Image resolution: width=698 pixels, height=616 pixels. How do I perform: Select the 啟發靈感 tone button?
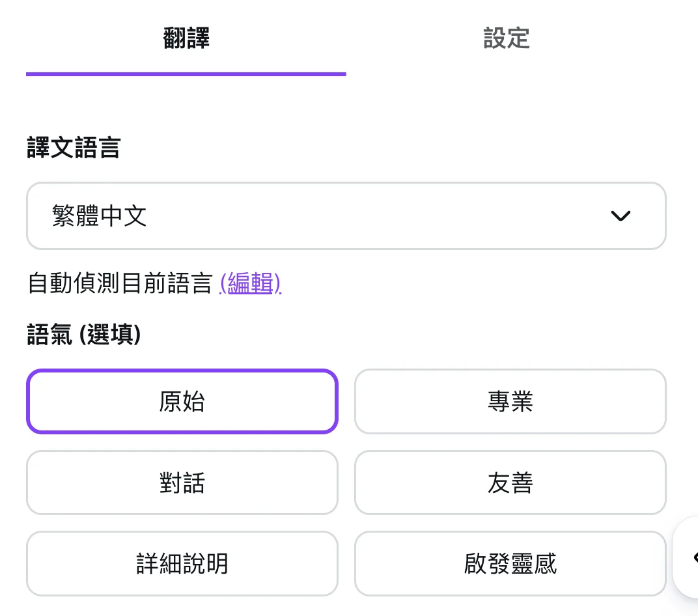(510, 563)
